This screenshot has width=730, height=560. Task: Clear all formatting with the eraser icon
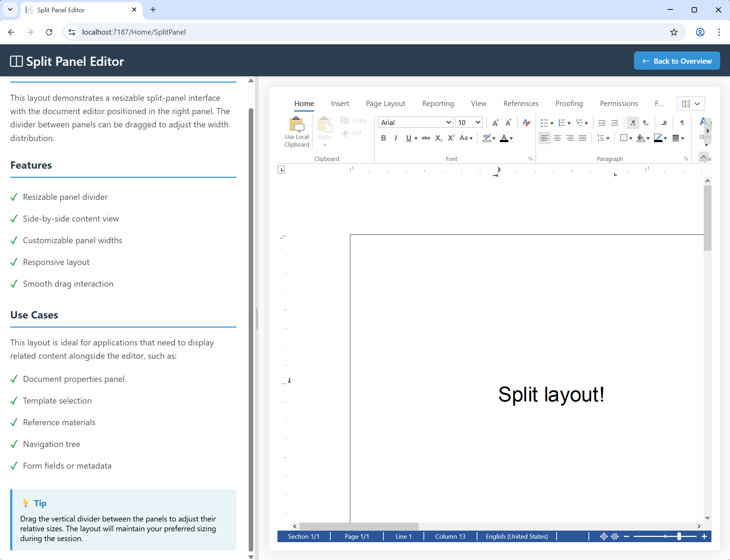[x=526, y=122]
